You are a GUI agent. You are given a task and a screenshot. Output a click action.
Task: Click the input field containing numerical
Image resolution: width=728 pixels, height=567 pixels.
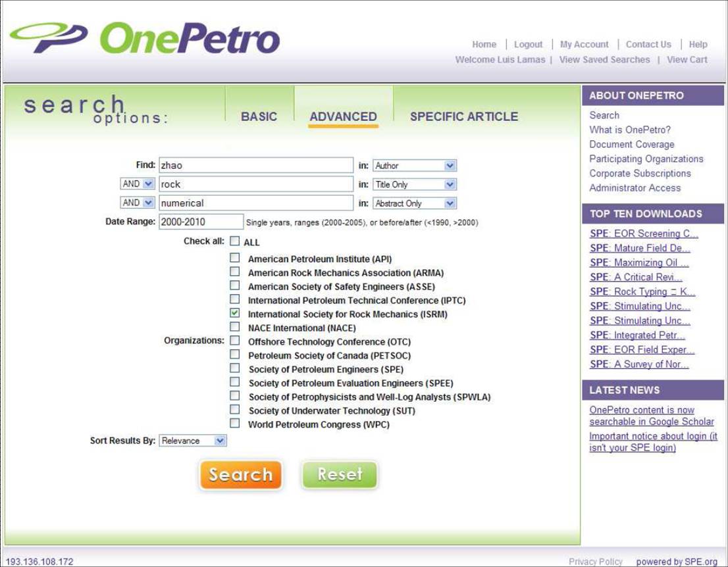(256, 203)
